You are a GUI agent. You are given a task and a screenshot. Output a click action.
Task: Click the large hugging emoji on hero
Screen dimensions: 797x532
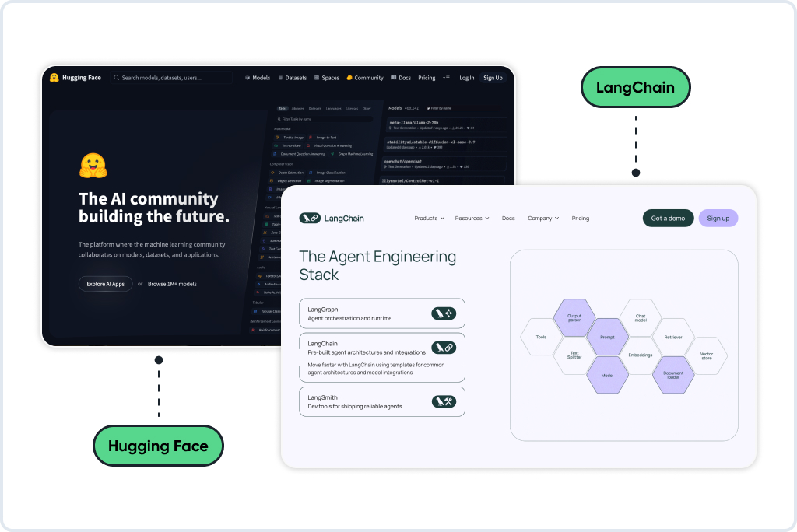point(93,166)
